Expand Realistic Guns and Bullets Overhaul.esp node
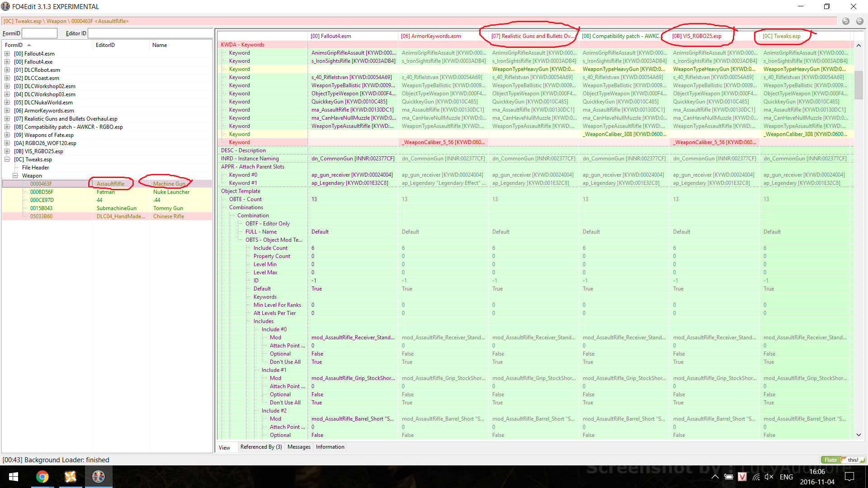The image size is (868, 488). (x=7, y=119)
